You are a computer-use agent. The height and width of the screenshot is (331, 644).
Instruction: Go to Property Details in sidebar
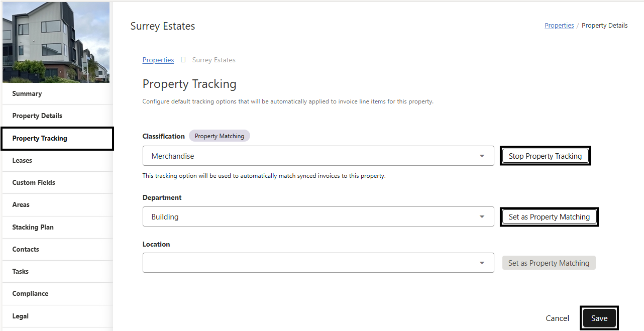37,116
